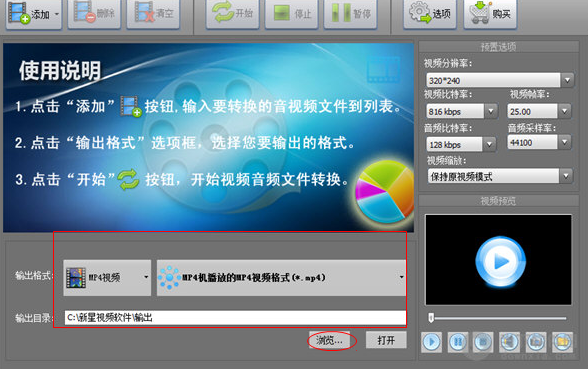
Task: Click the 清空 (Clear list) toolbar icon
Action: point(153,14)
